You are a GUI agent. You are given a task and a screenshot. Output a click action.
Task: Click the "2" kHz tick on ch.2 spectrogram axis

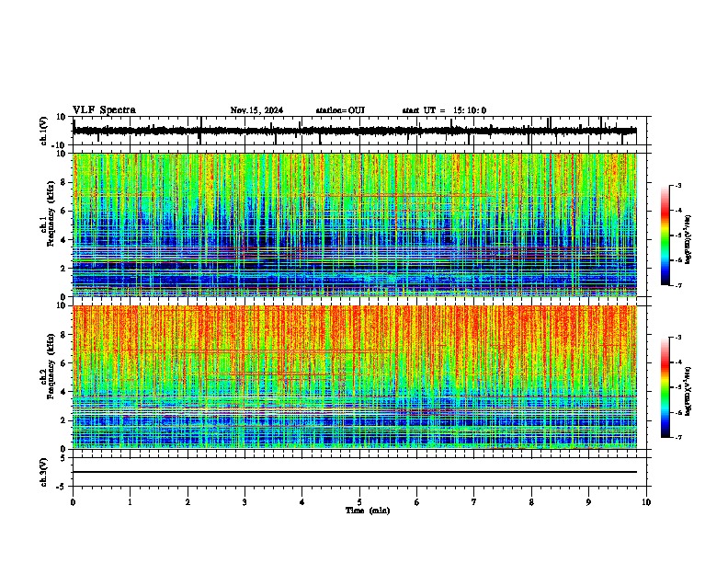[x=63, y=420]
